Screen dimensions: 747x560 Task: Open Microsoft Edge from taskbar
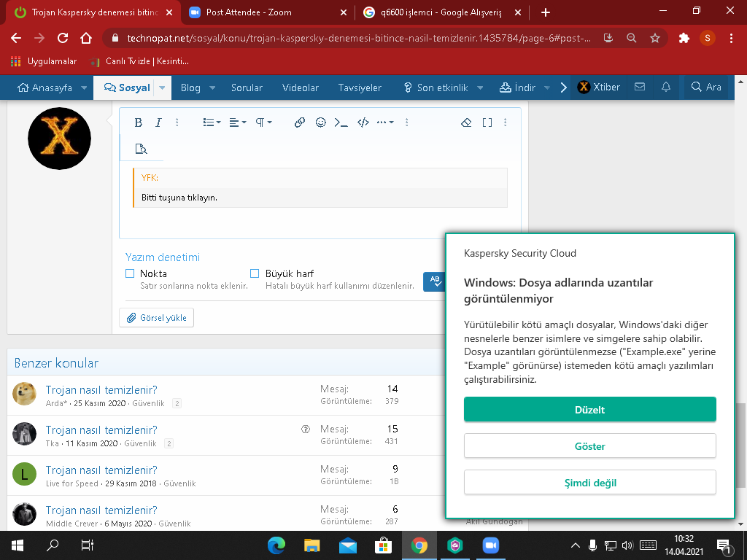point(276,545)
